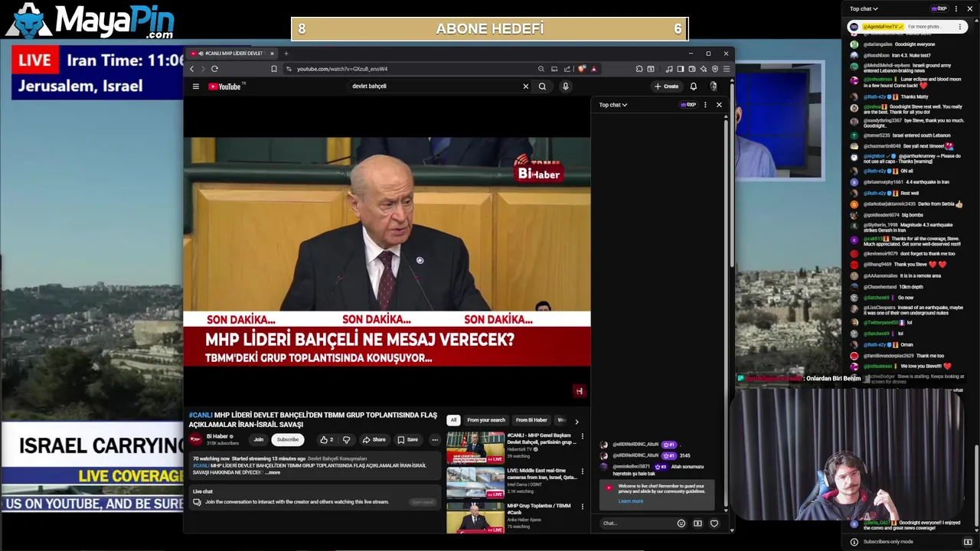Expand the Top chat dropdown in overlay chat

pos(864,8)
